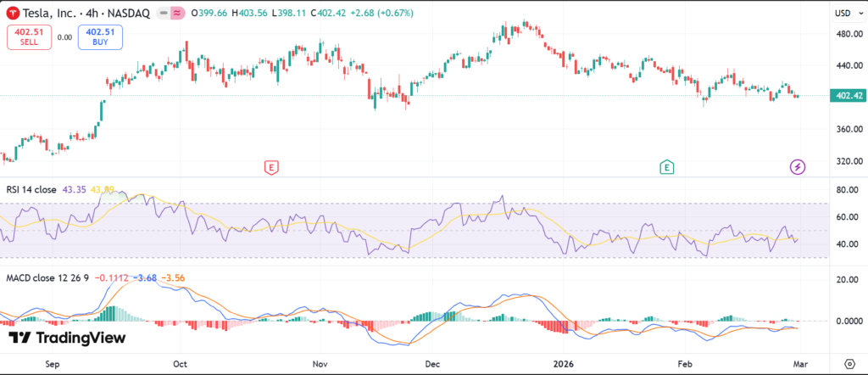This screenshot has width=868, height=375.
Task: Click the Feb label on time axis
Action: [x=686, y=364]
